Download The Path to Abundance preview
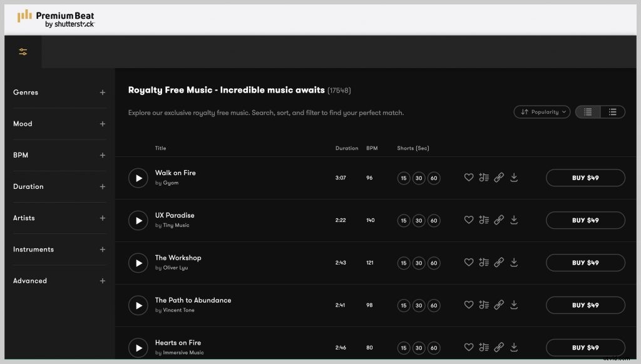The height and width of the screenshot is (364, 641). [x=514, y=305]
